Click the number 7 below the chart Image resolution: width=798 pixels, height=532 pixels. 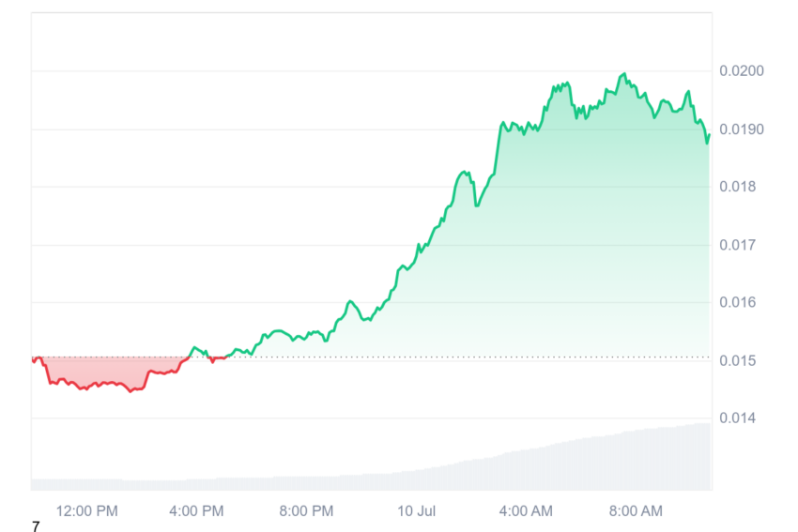(x=36, y=526)
